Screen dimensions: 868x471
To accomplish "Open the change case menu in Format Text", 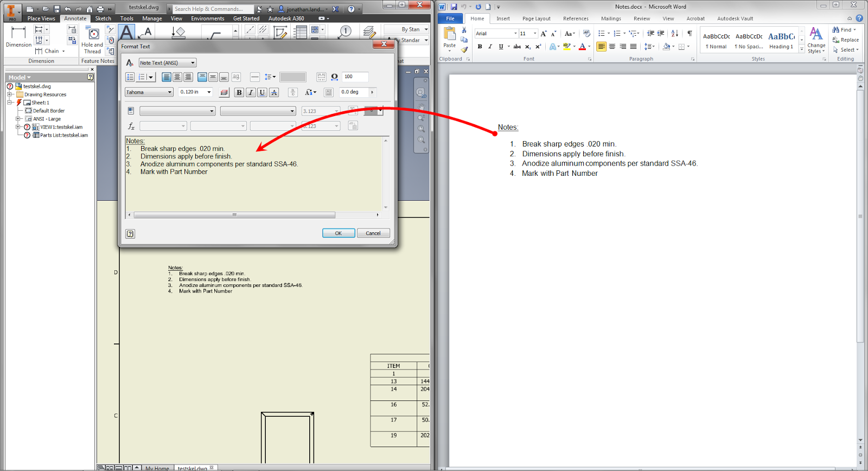I will [310, 92].
